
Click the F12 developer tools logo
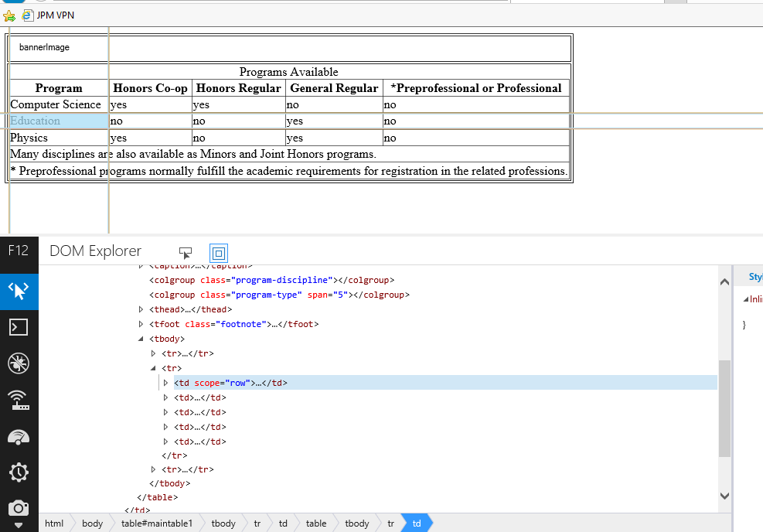19,251
